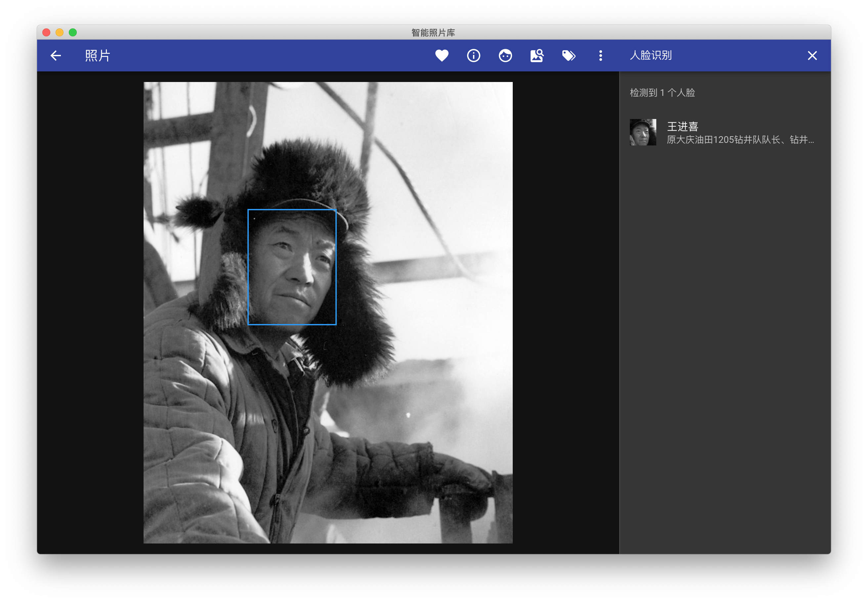Click the 照片 title in the toolbar
The width and height of the screenshot is (868, 603).
98,56
